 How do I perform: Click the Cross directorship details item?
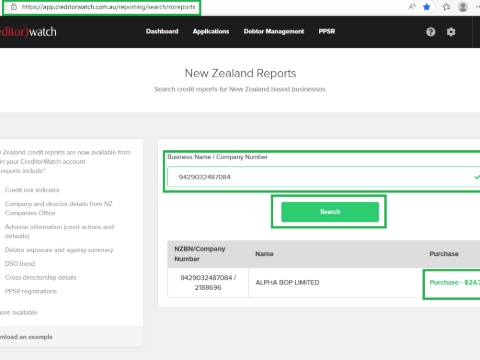41,277
